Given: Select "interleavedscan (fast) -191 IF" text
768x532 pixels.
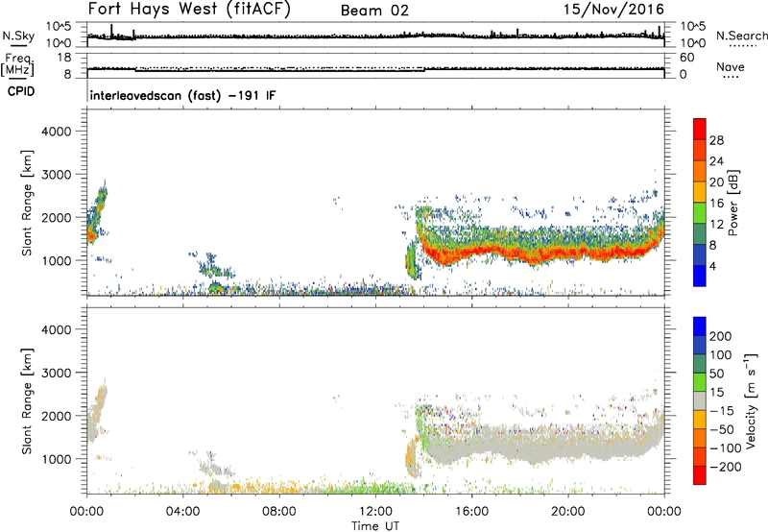Looking at the screenshot, I should (x=182, y=95).
